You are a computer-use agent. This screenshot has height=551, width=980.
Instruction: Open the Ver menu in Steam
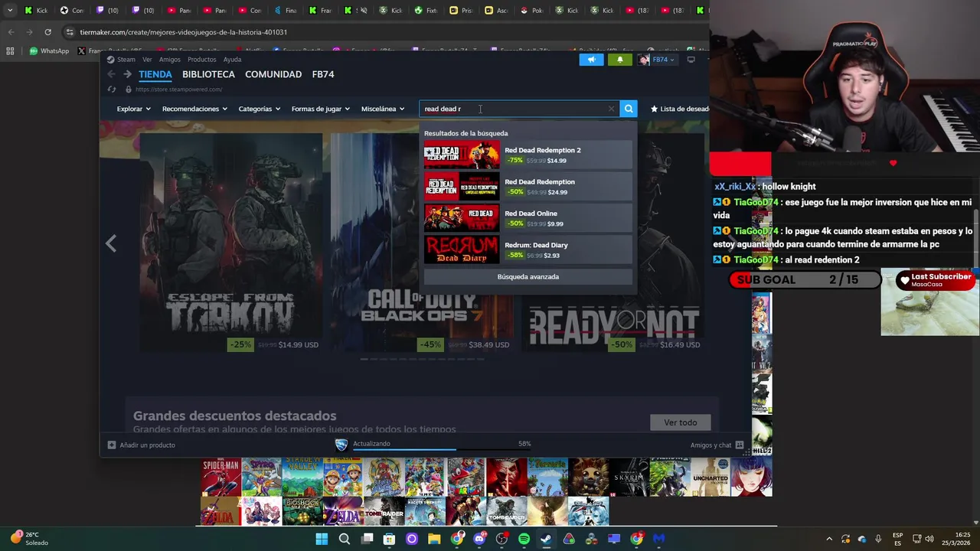(x=147, y=60)
